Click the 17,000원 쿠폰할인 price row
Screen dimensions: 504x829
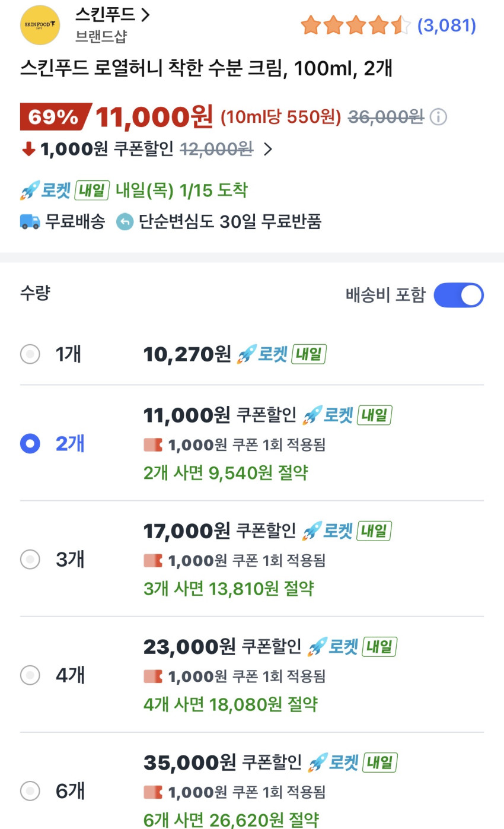tap(219, 531)
